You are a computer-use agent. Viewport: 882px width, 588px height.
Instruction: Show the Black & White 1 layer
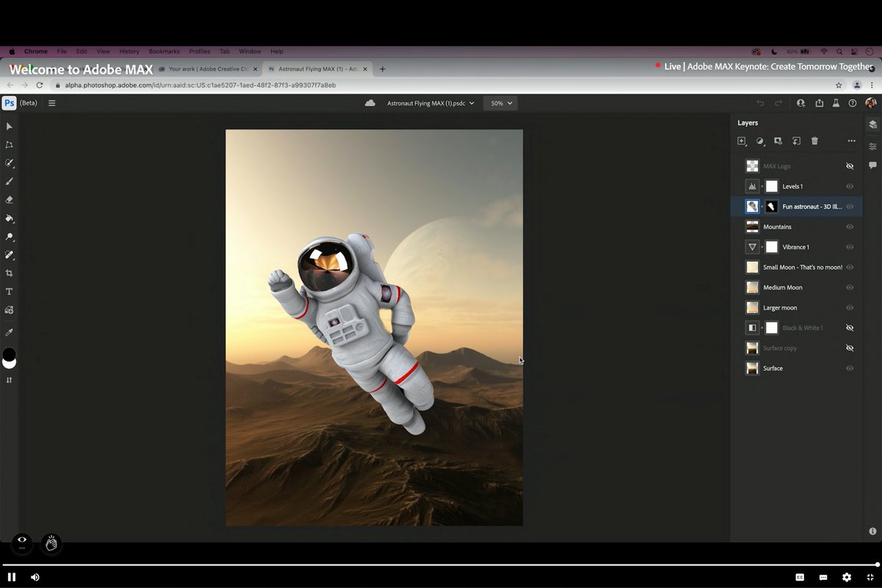coord(850,328)
